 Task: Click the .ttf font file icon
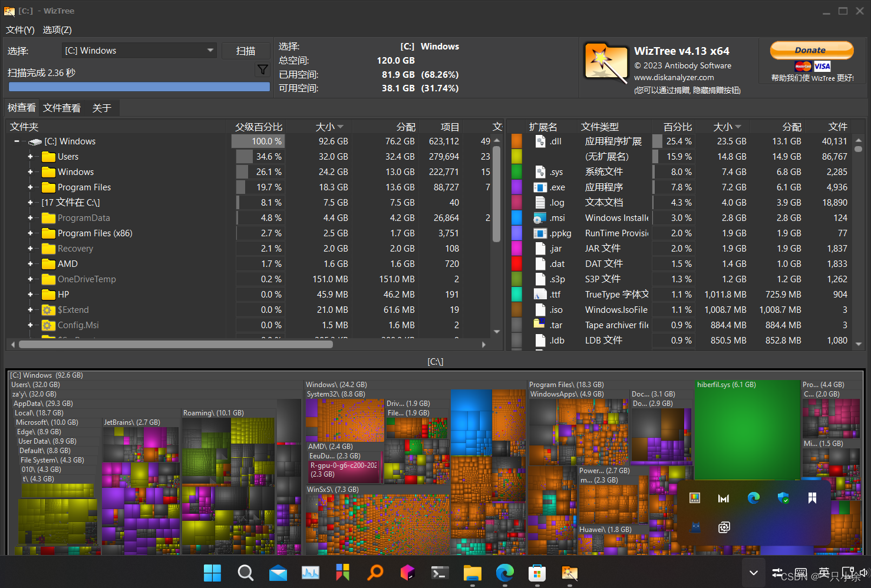pos(540,295)
